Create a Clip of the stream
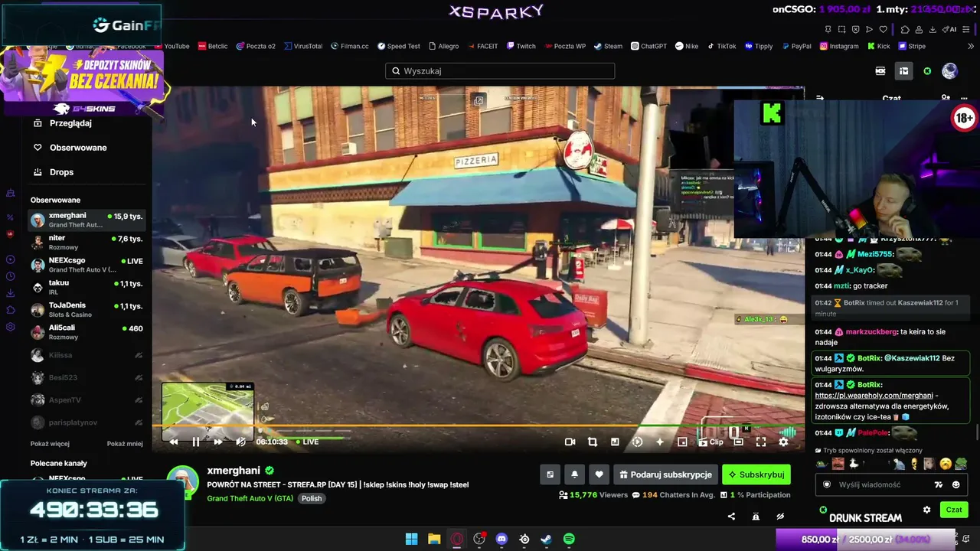Viewport: 980px width, 551px height. [710, 442]
